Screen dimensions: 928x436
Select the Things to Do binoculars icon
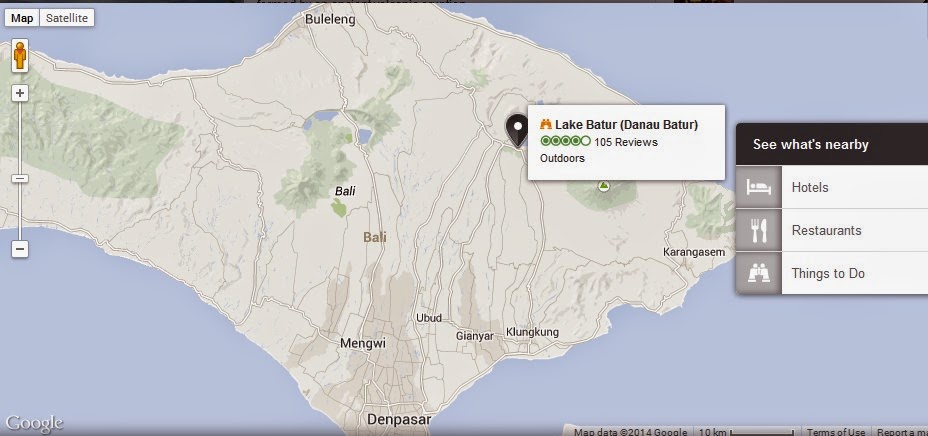coord(759,273)
